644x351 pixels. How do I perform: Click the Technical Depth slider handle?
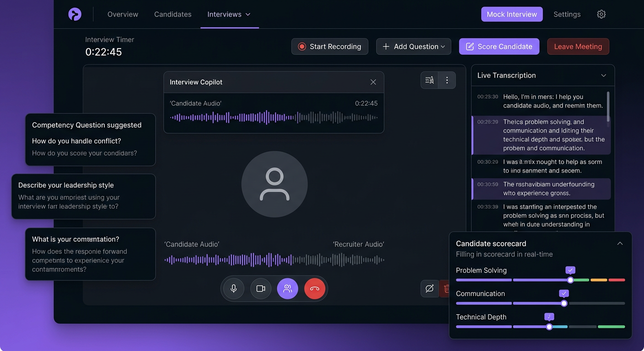(x=549, y=327)
